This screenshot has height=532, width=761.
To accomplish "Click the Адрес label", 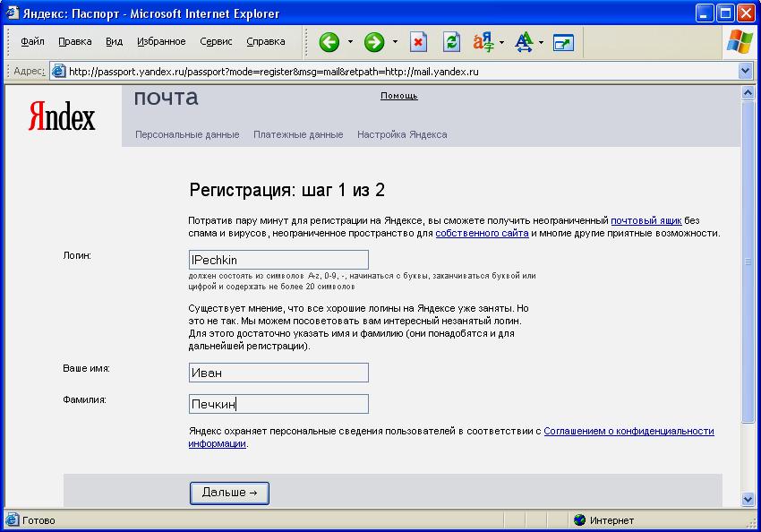I will coord(30,71).
